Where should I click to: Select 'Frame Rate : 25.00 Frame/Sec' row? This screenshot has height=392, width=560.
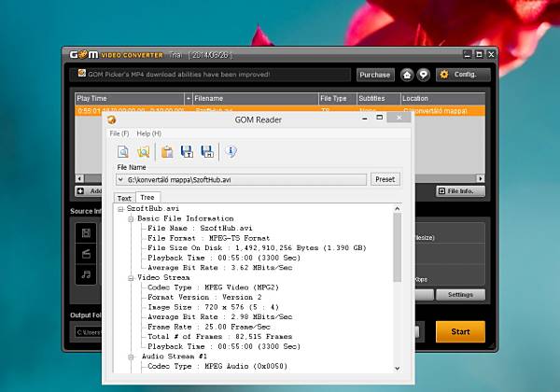tap(208, 327)
